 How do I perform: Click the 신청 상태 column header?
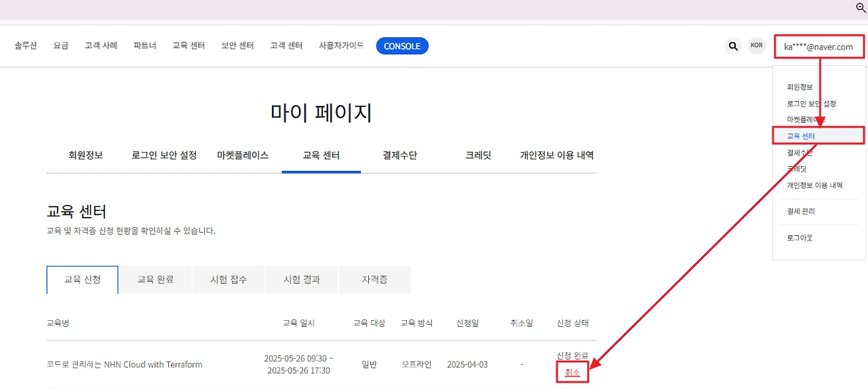pos(572,323)
